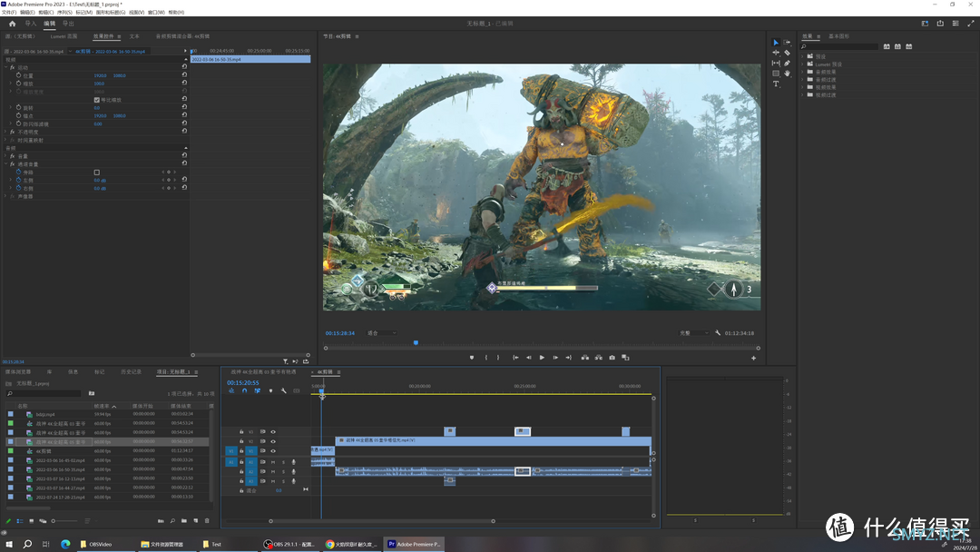The image size is (980, 552).
Task: Toggle Snap magnet in timeline
Action: 244,390
